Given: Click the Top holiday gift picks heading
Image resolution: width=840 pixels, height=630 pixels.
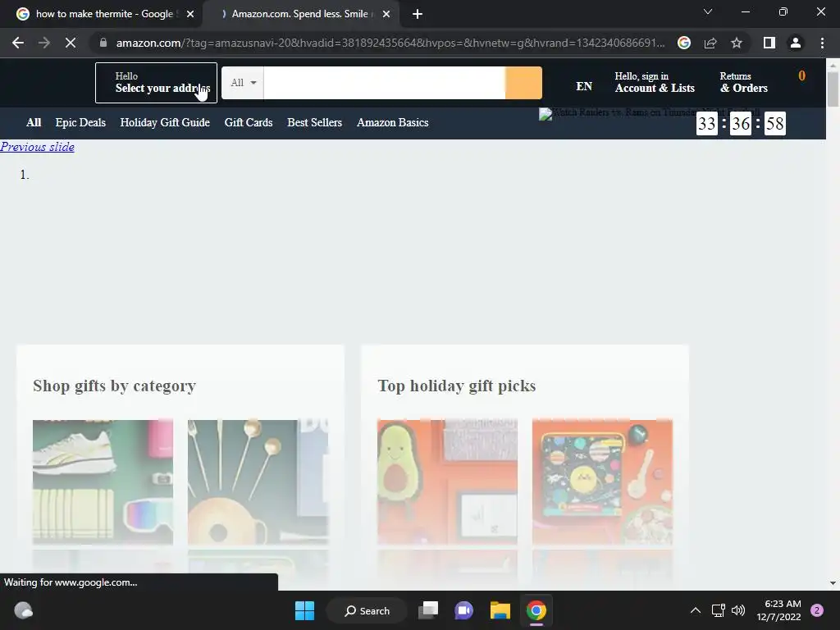Looking at the screenshot, I should 456,386.
